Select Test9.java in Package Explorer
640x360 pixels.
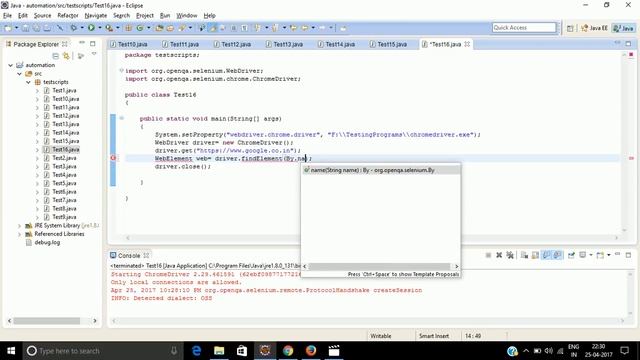(64, 217)
